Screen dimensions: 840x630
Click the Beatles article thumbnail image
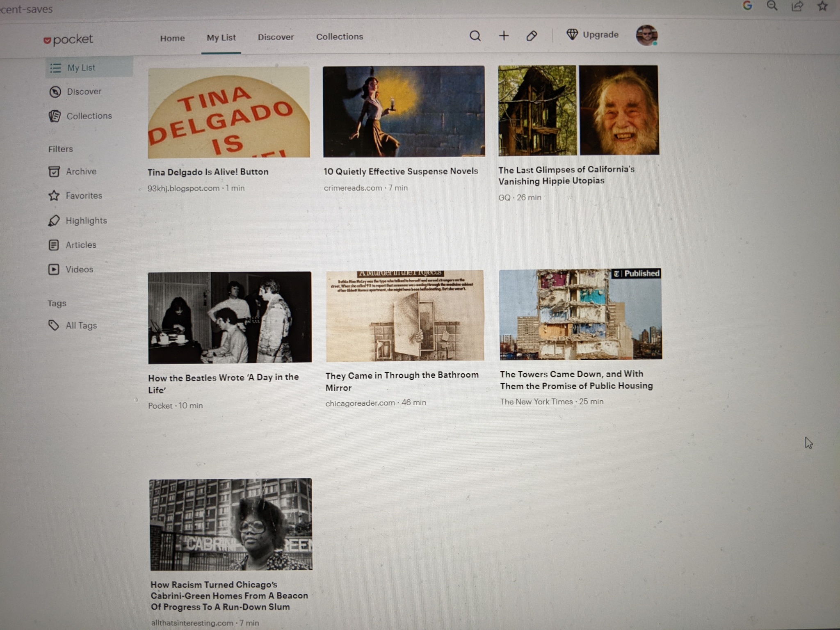coord(230,317)
